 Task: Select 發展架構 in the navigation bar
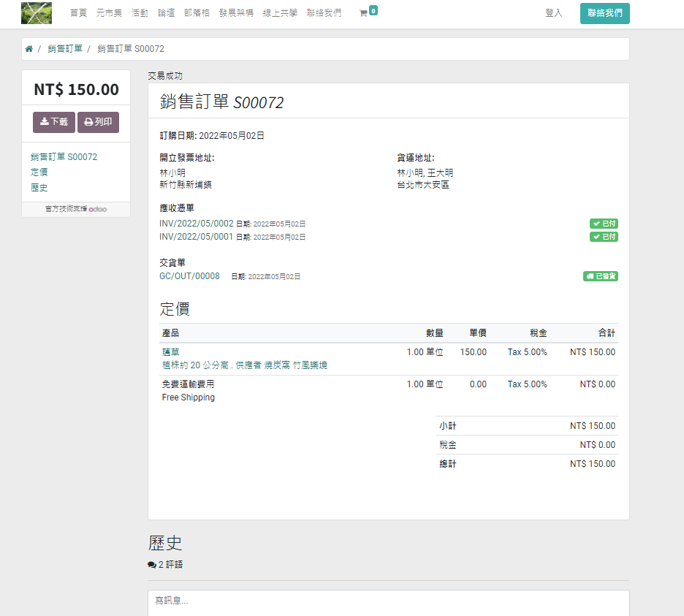pyautogui.click(x=236, y=13)
